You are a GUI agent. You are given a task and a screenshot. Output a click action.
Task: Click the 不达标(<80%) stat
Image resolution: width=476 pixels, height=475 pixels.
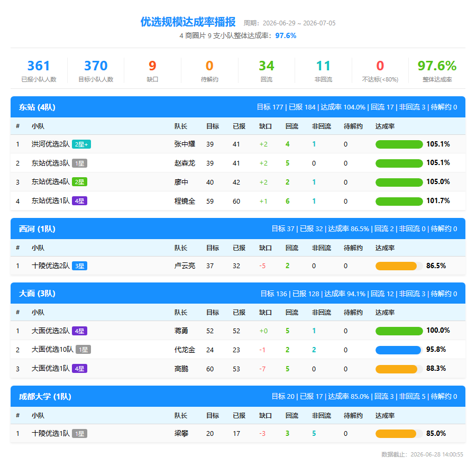(380, 71)
